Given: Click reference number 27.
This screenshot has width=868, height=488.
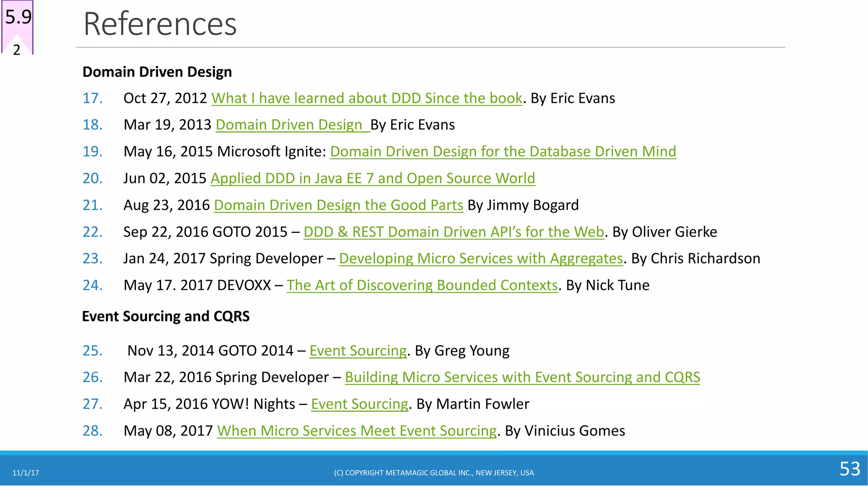Looking at the screenshot, I should (x=92, y=404).
